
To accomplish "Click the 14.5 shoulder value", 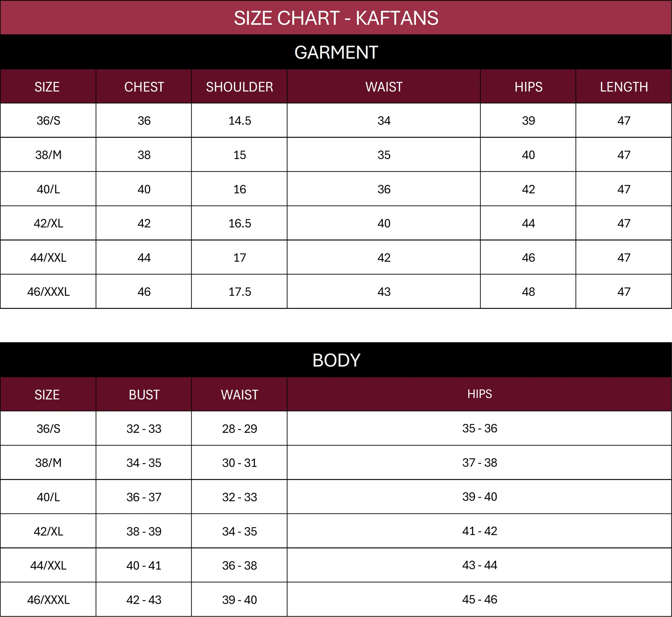I will [x=239, y=120].
